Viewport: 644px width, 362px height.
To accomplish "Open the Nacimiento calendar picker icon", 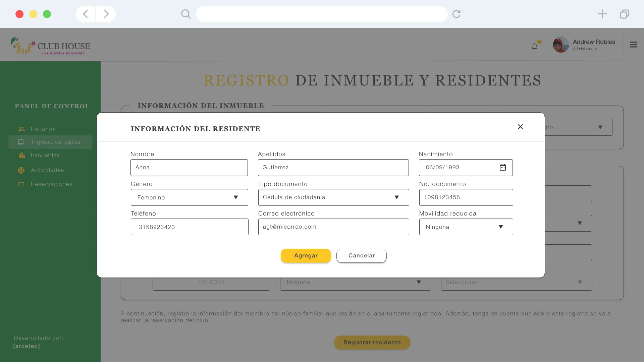I will point(502,167).
